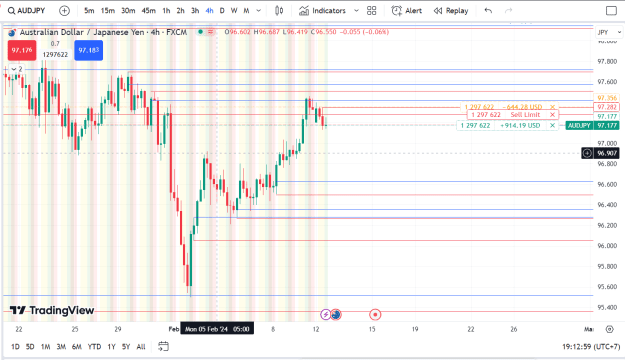Click plus icon beside 96.907 price label
Screen dimensions: 625x360
point(587,153)
